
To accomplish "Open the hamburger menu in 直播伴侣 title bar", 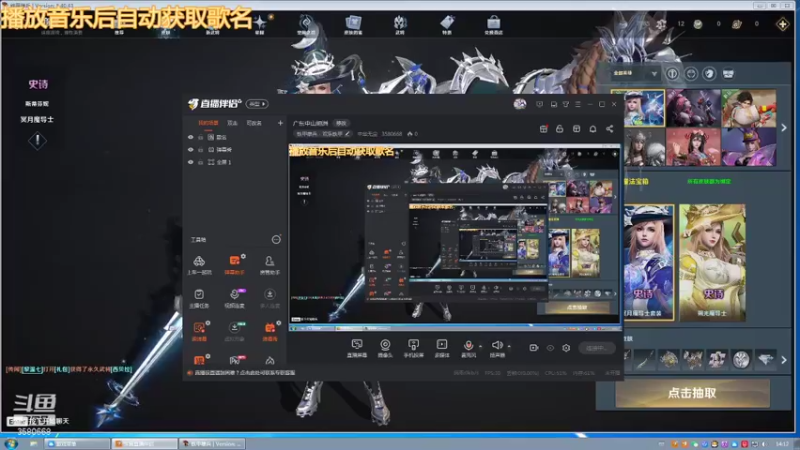I will pyautogui.click(x=578, y=104).
